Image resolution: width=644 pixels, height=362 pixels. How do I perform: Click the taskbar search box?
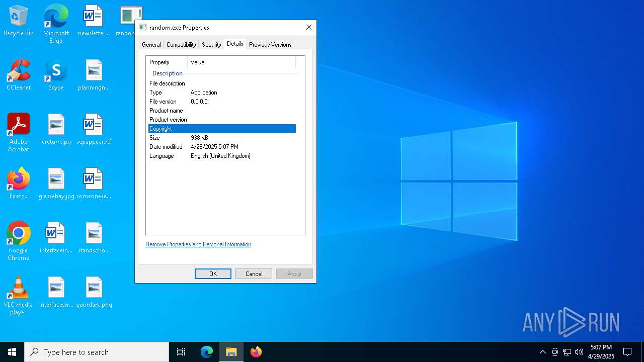click(97, 352)
